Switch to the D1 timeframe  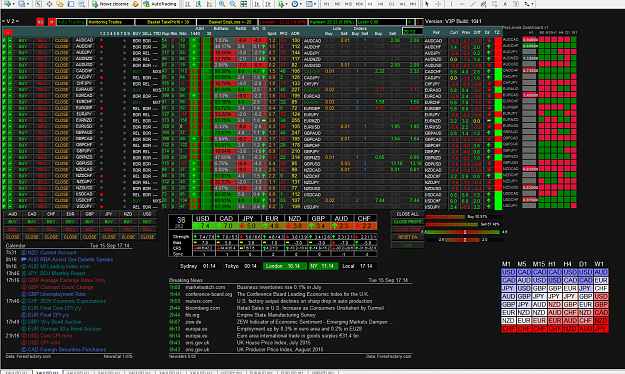point(391,4)
